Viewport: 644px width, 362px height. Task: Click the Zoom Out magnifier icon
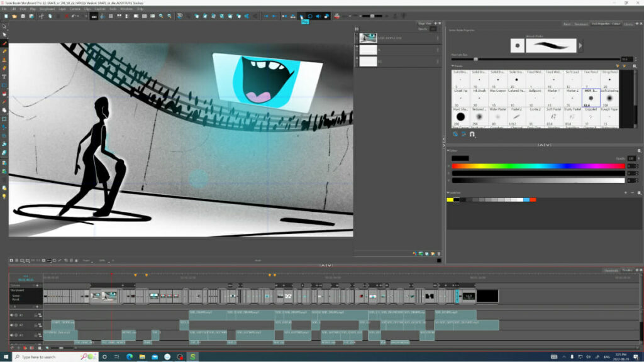point(169,16)
